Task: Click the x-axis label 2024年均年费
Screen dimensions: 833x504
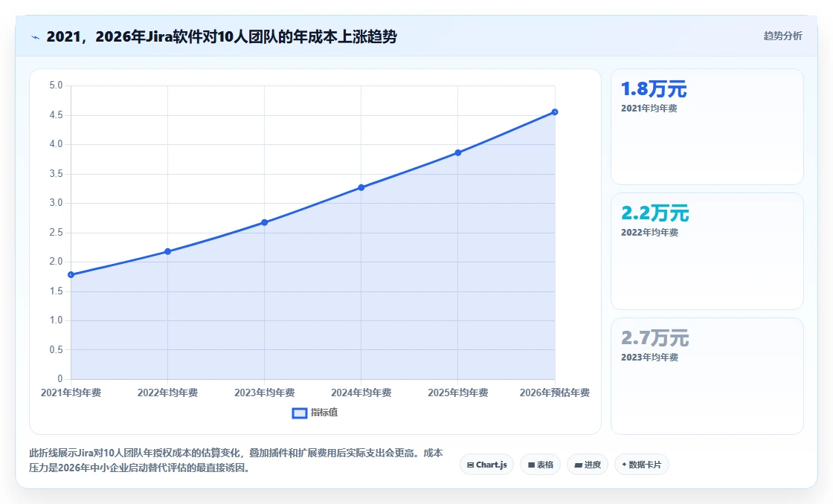Action: click(x=361, y=393)
